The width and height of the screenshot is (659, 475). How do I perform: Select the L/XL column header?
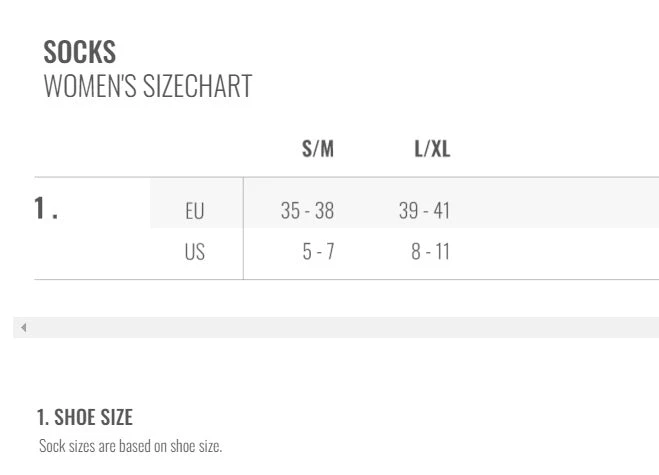pyautogui.click(x=432, y=150)
